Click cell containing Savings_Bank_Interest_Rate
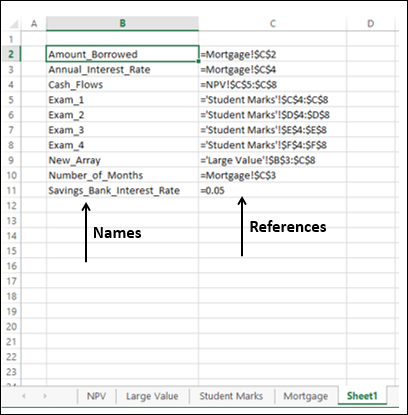Image resolution: width=408 pixels, height=415 pixels. pyautogui.click(x=122, y=190)
